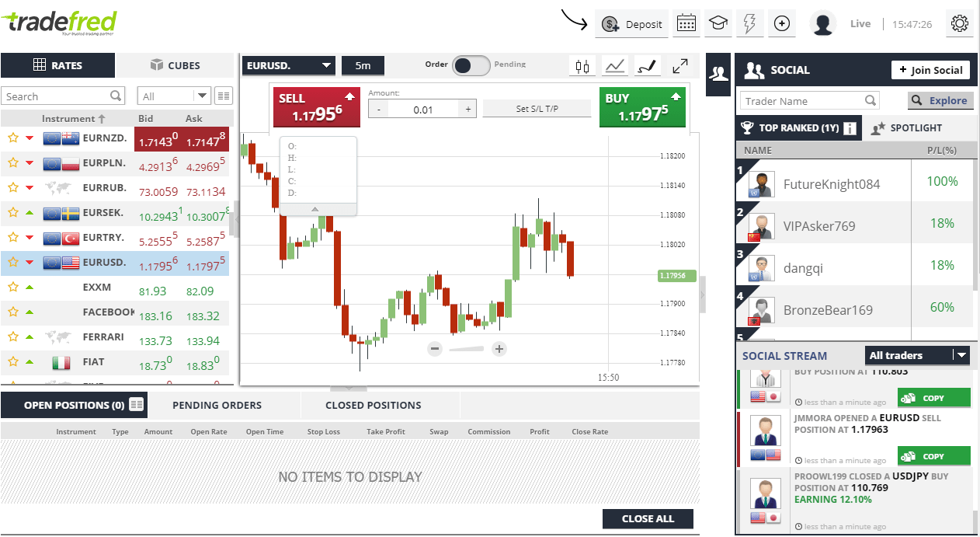Copy JMMORA's EURUSD sell position
Screen dimensions: 980x537
point(934,456)
